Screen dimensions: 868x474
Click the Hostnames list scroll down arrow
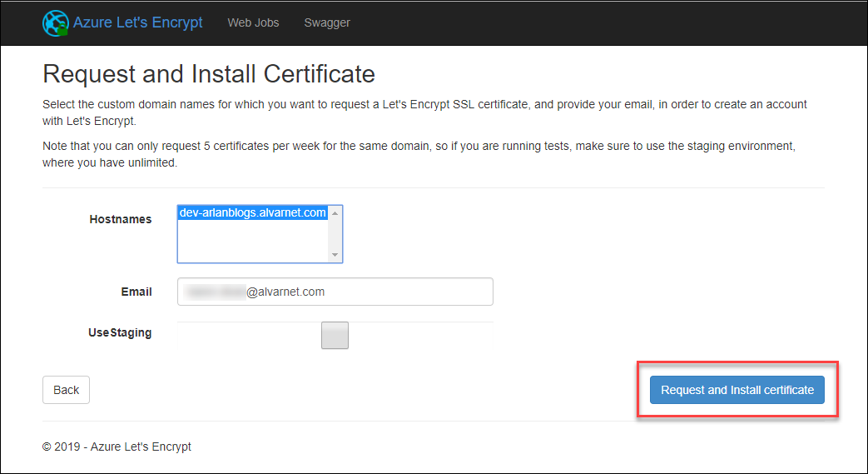335,255
